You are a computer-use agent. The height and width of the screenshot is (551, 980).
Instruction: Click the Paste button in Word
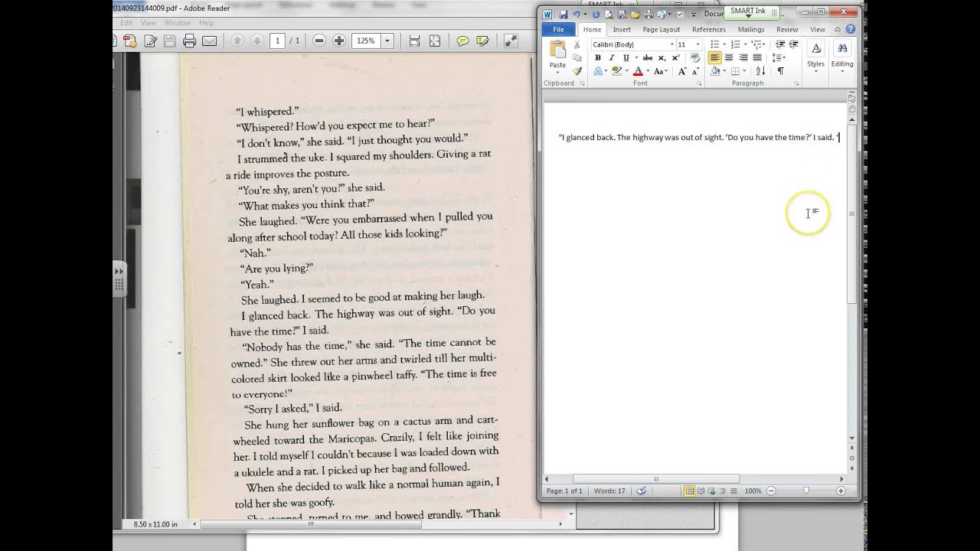557,57
